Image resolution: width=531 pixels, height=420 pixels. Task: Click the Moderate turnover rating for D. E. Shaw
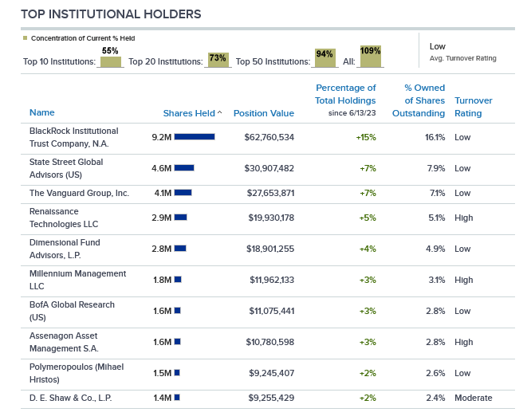pos(474,398)
